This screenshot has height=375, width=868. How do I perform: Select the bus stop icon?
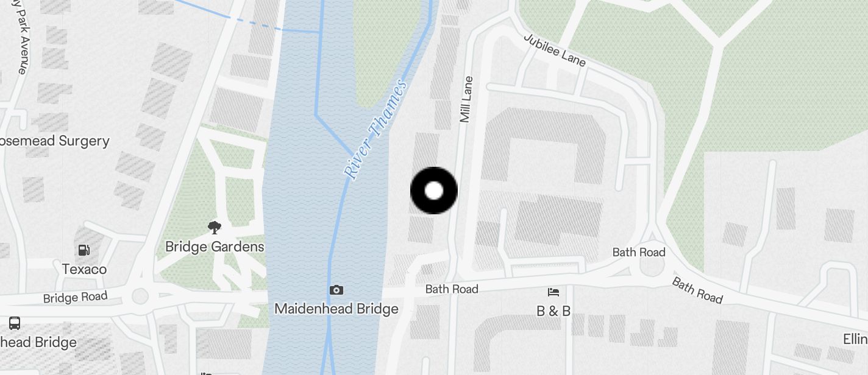point(15,323)
